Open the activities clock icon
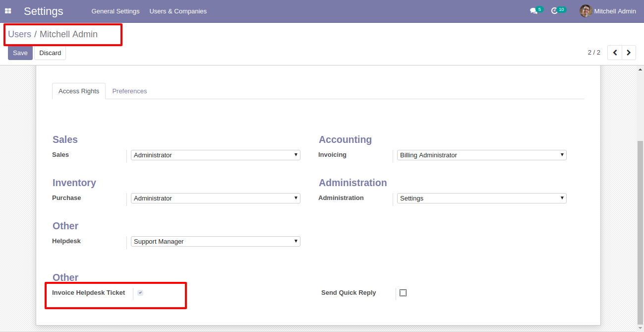 (x=555, y=11)
